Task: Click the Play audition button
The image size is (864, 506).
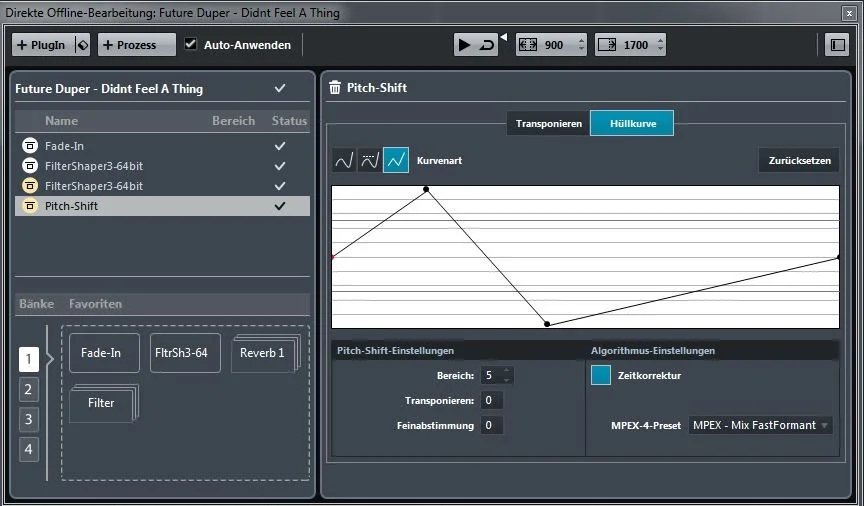Action: [465, 45]
